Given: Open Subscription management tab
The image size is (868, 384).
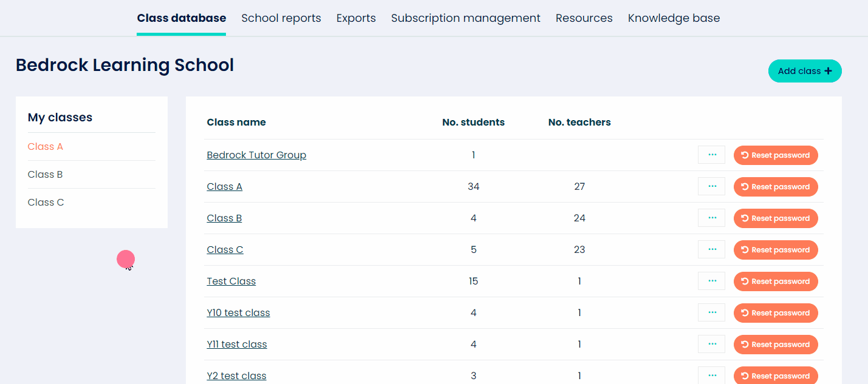Looking at the screenshot, I should pyautogui.click(x=466, y=18).
